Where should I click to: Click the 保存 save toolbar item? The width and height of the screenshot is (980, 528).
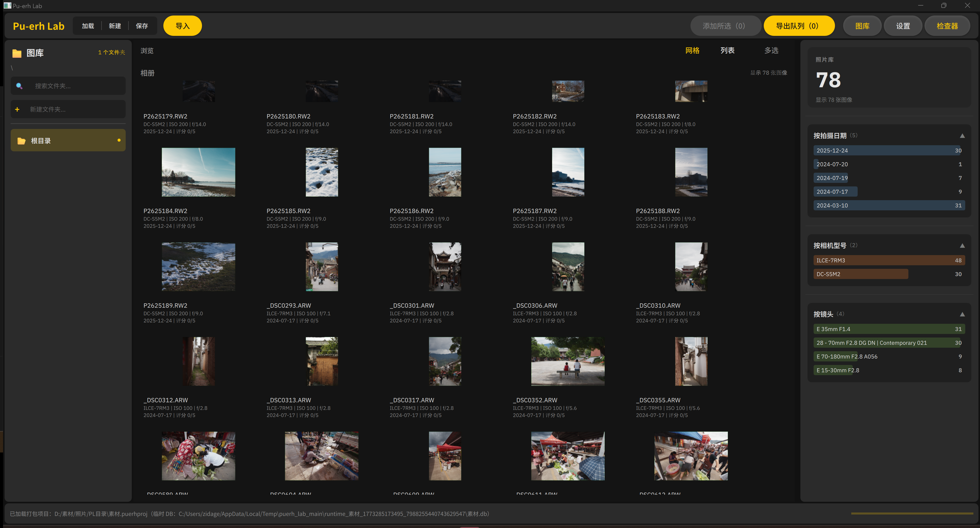pyautogui.click(x=141, y=26)
